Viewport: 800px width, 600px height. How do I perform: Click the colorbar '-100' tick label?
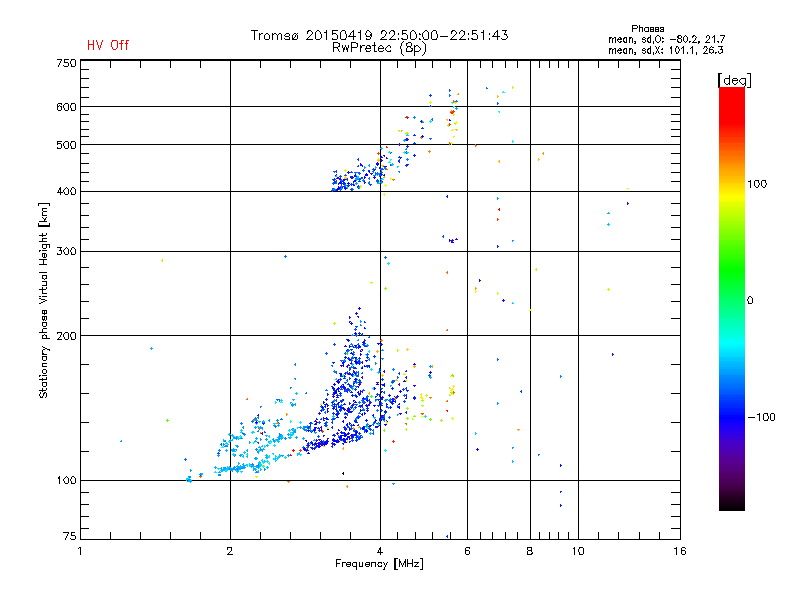(x=761, y=417)
